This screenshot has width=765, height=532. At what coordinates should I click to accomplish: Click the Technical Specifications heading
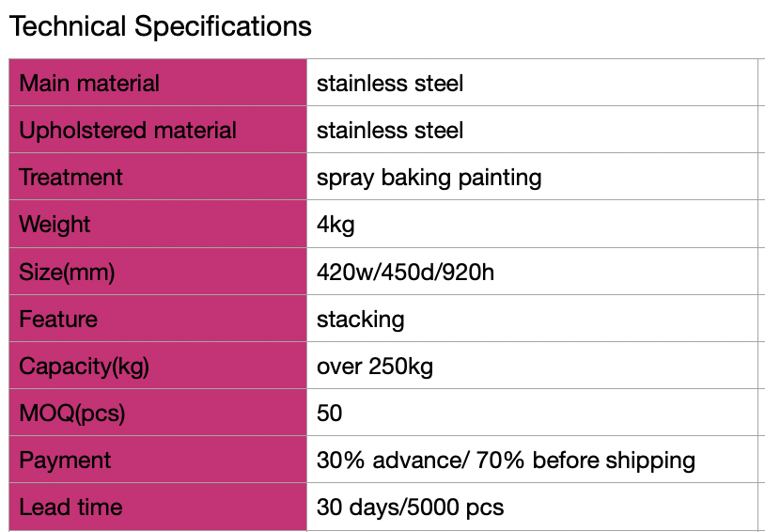click(x=160, y=26)
